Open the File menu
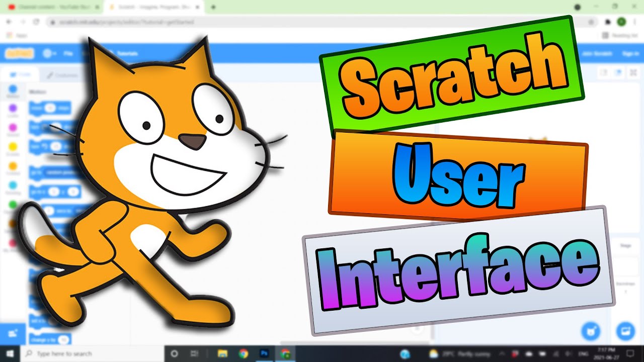This screenshot has width=644, height=362. (x=69, y=53)
